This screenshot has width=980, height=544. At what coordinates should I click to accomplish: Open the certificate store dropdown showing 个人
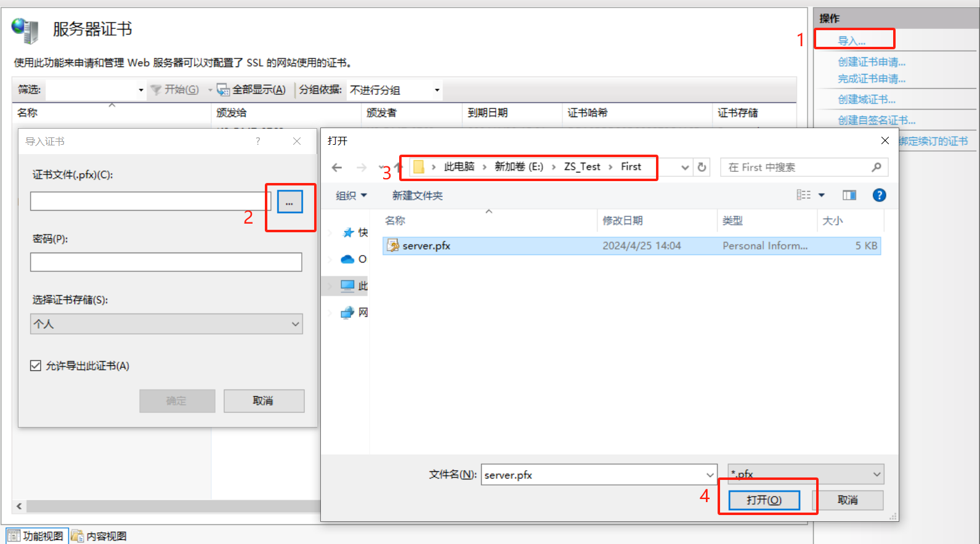[166, 323]
